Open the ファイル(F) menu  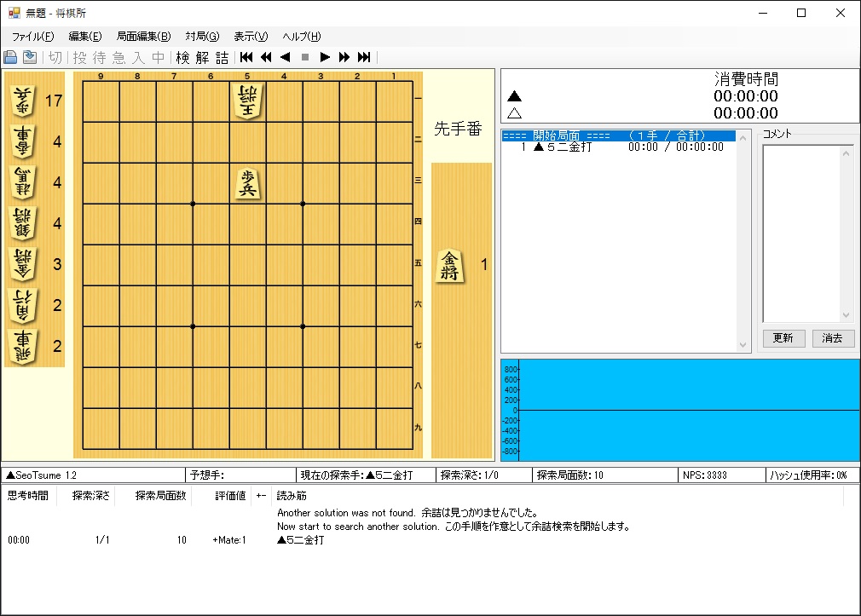[x=32, y=36]
